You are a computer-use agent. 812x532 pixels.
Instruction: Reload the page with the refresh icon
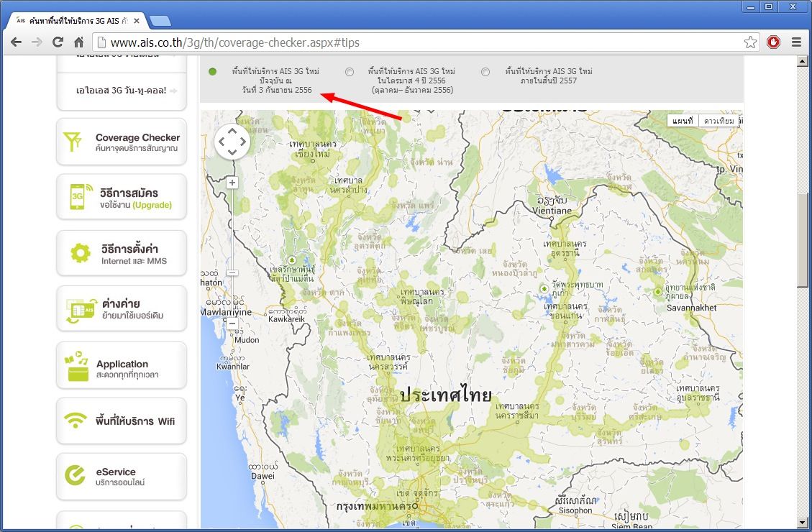[x=58, y=42]
